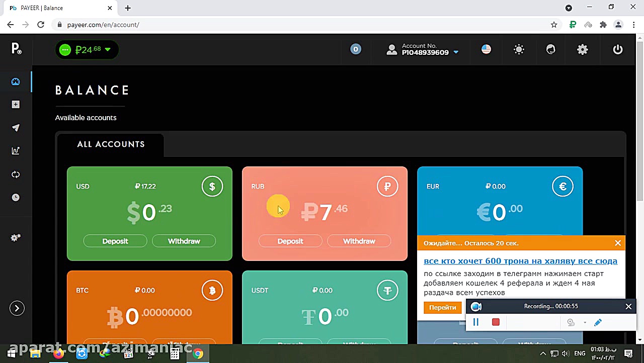This screenshot has width=644, height=363.
Task: Click the bitcoin icon on BTC card
Action: pos(212,291)
